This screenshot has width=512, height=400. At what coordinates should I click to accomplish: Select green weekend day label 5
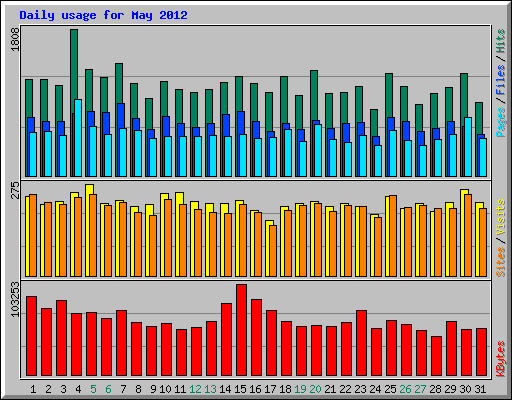[x=93, y=389]
